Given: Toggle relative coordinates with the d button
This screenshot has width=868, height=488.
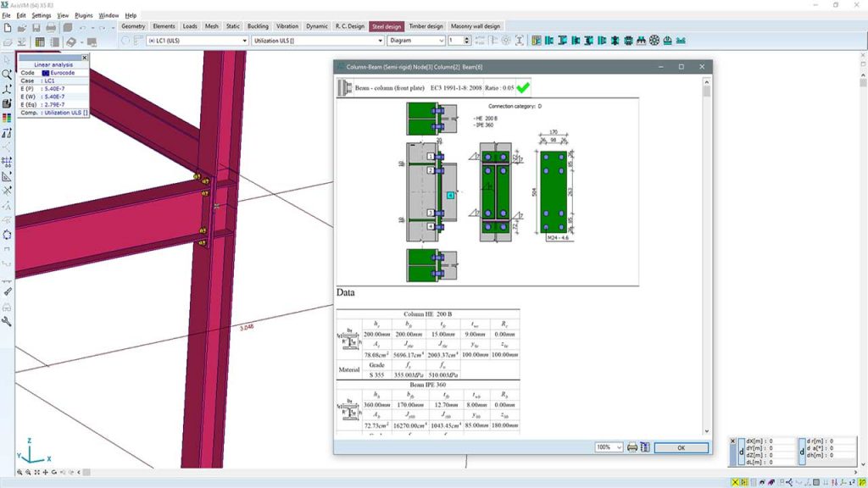Looking at the screenshot, I should 742,451.
